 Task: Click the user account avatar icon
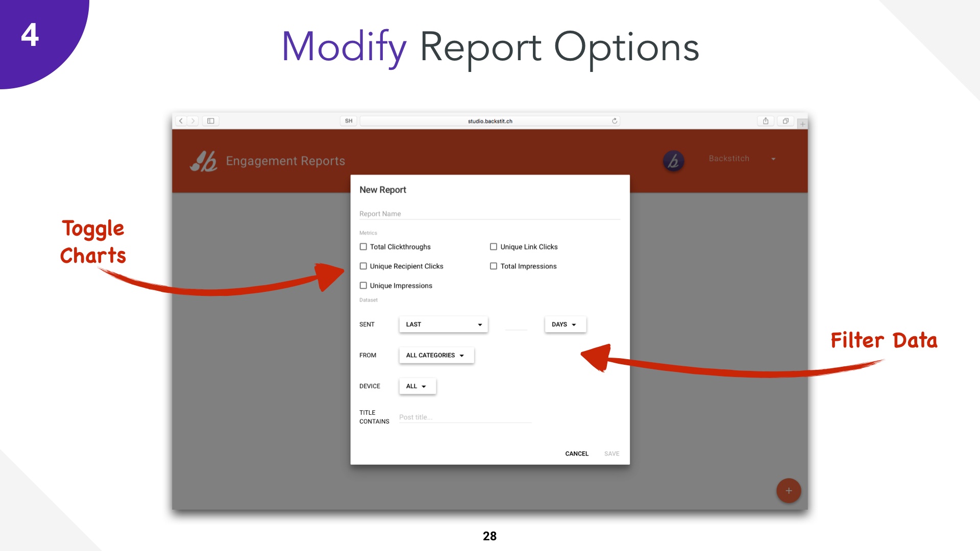tap(674, 160)
